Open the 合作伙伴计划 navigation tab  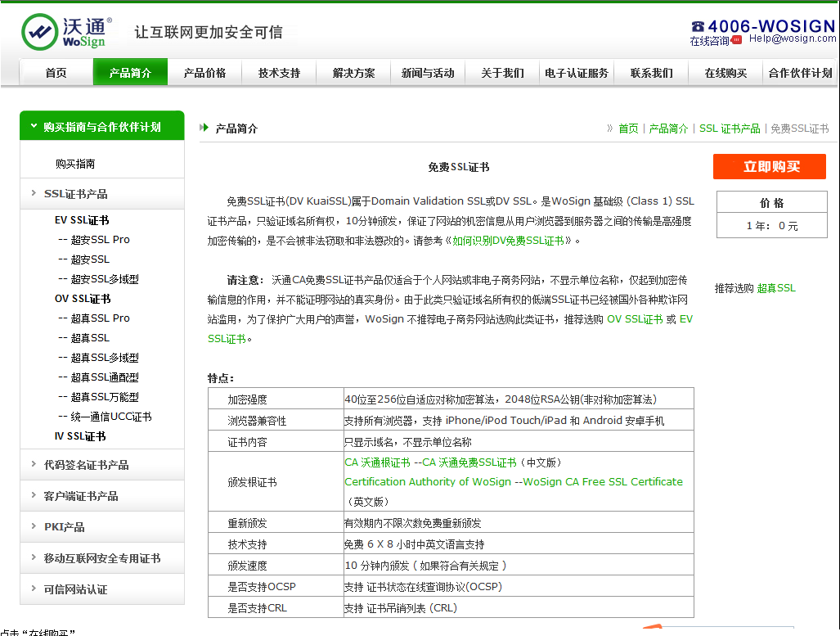pyautogui.click(x=801, y=72)
